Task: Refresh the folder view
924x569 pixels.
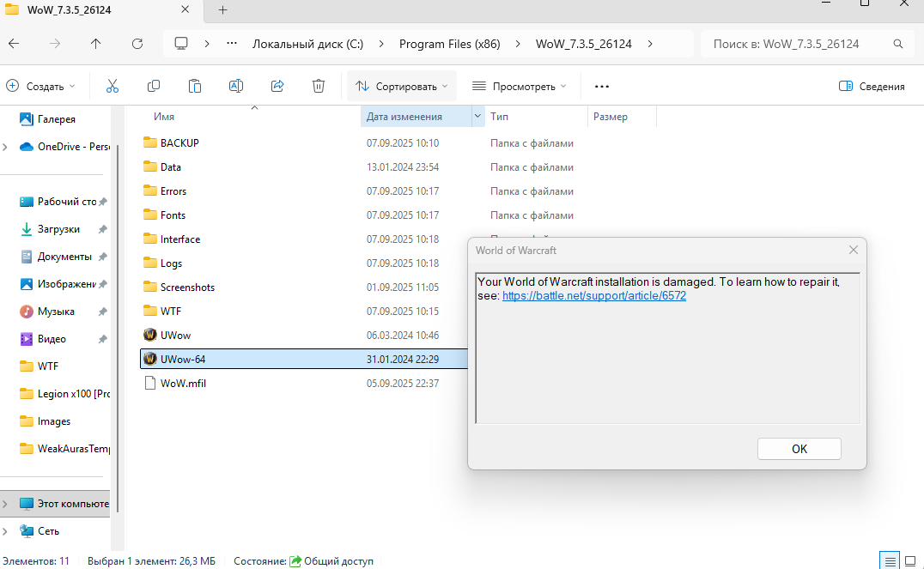Action: point(137,44)
